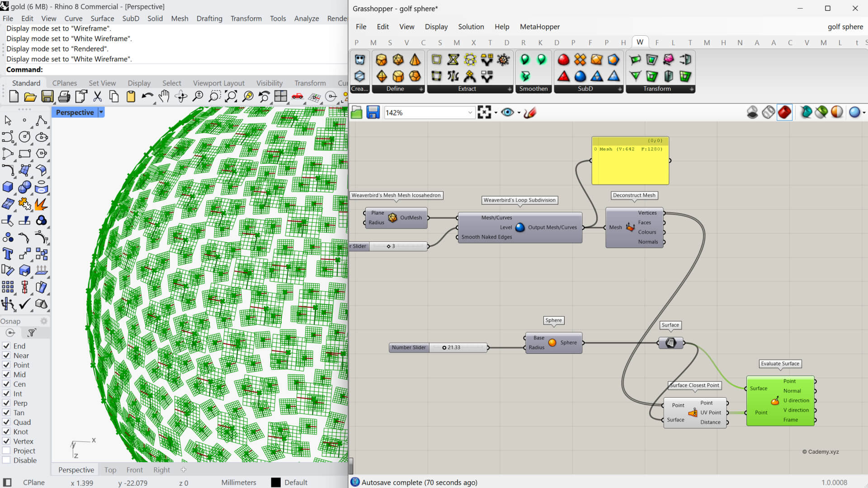Screen dimensions: 868x488
Task: Enable the Project osnap checkbox
Action: click(6, 451)
